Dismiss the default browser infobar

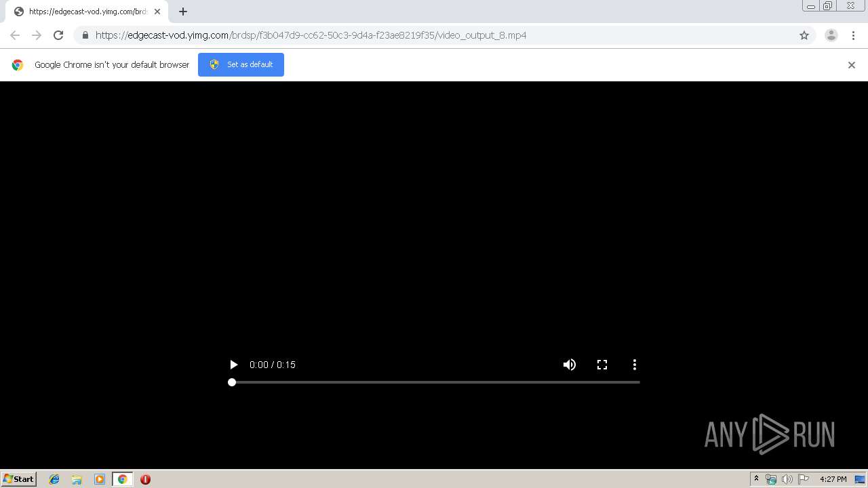click(852, 65)
